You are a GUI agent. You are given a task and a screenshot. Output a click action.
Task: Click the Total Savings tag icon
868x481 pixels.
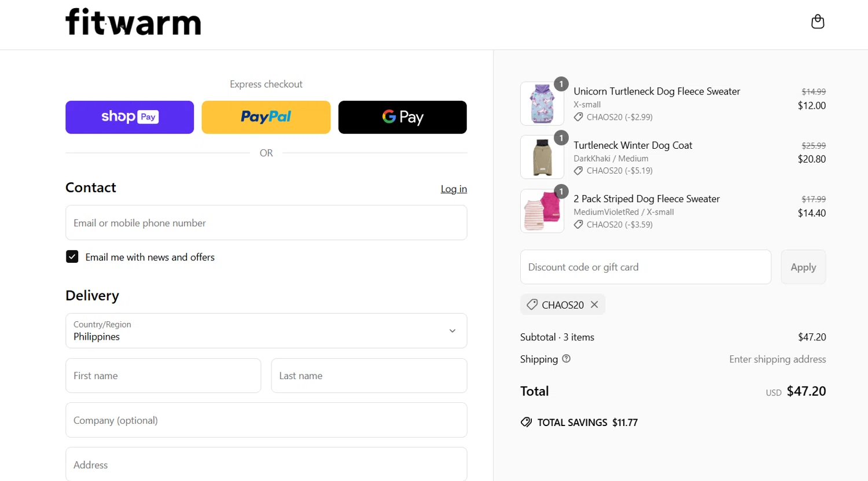coord(526,423)
